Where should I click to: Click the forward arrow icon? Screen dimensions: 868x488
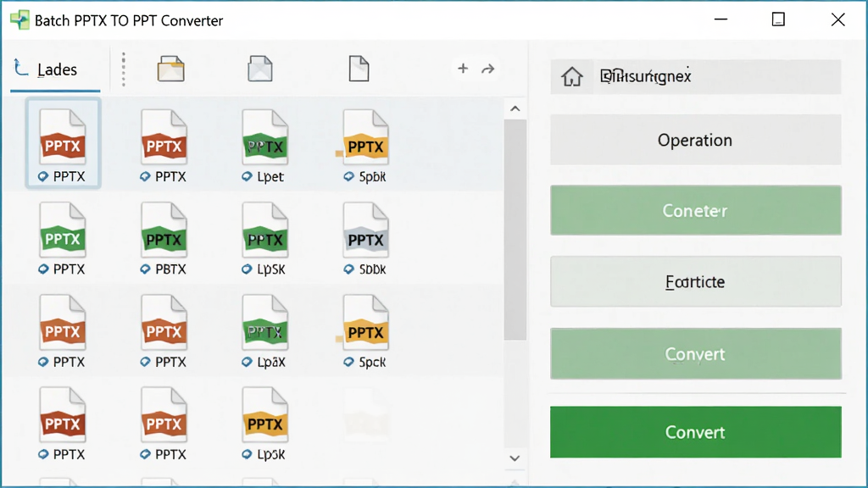(x=487, y=69)
